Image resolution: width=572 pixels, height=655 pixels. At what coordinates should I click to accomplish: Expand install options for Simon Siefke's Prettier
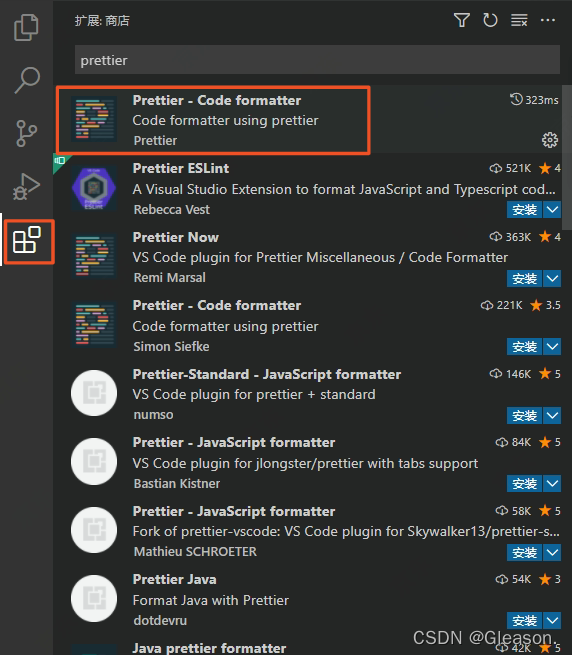pyautogui.click(x=552, y=347)
